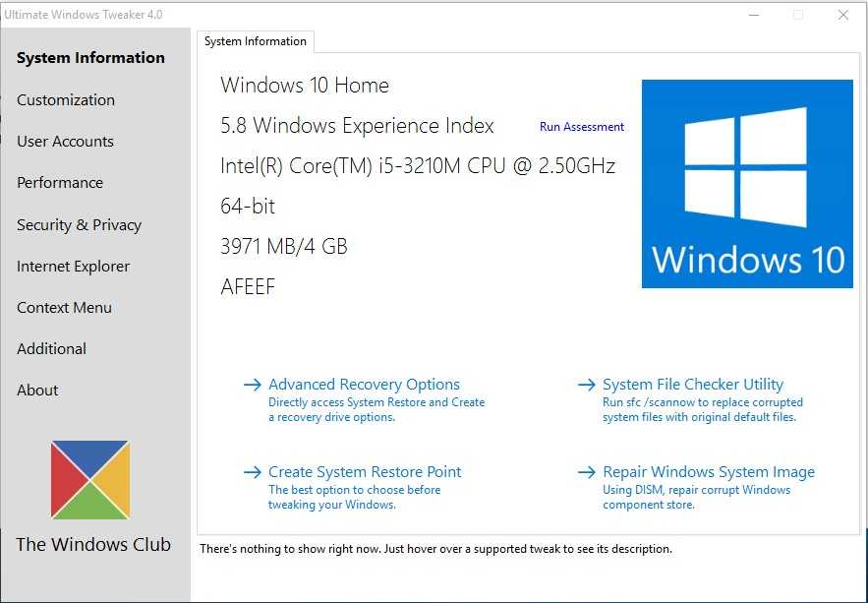The image size is (868, 603).
Task: Open the Context Menu section
Action: tap(64, 308)
